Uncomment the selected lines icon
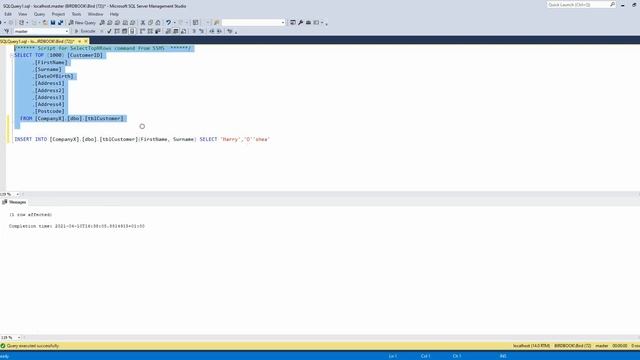640x360 pixels. (x=201, y=31)
